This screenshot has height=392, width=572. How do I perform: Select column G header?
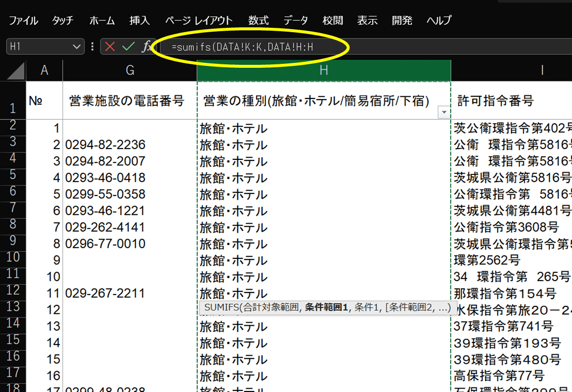point(130,70)
